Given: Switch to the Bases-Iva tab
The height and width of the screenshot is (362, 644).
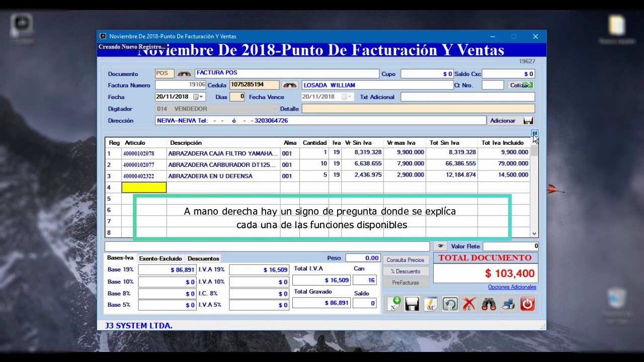Looking at the screenshot, I should tap(120, 258).
